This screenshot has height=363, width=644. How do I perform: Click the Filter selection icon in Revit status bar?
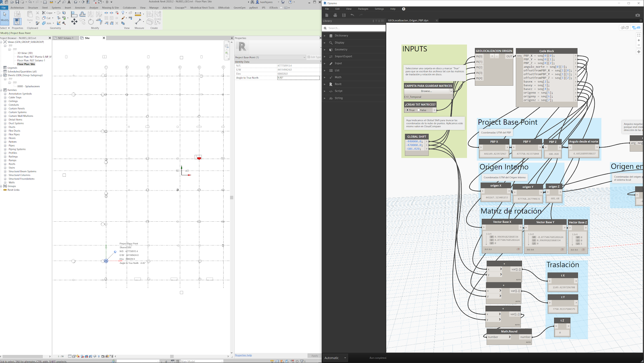[x=302, y=361]
